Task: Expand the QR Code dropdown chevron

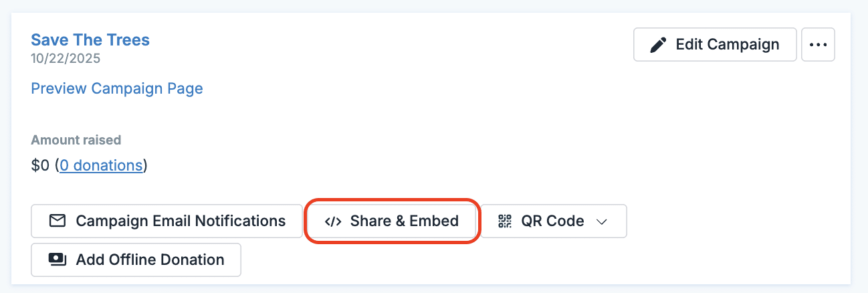Action: [601, 221]
